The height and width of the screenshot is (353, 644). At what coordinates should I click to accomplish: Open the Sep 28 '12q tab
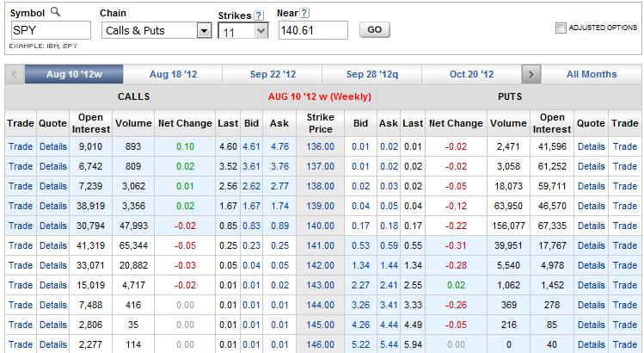coord(374,74)
